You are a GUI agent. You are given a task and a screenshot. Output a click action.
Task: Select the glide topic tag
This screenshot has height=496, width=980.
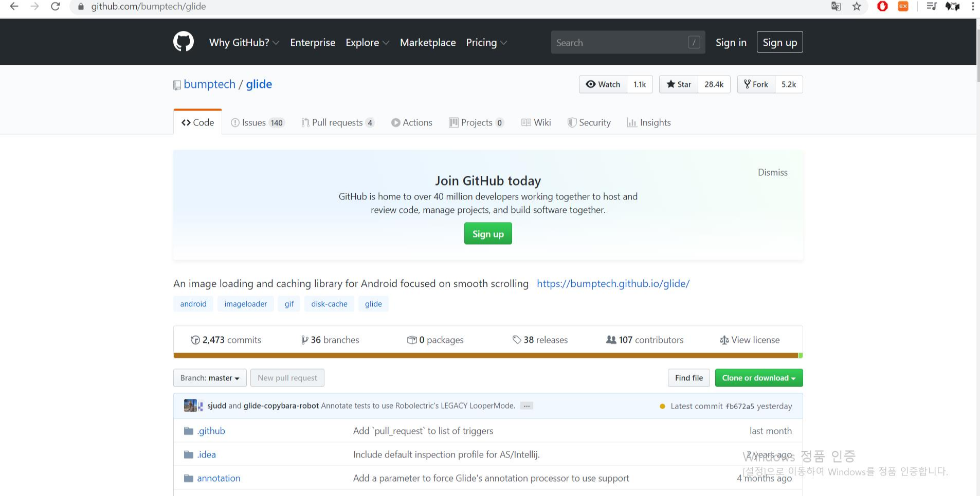tap(373, 304)
